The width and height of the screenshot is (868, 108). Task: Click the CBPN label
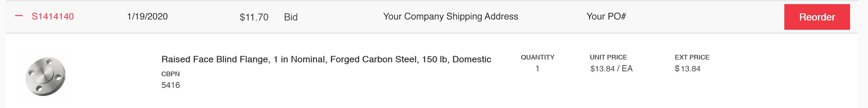click(x=170, y=74)
